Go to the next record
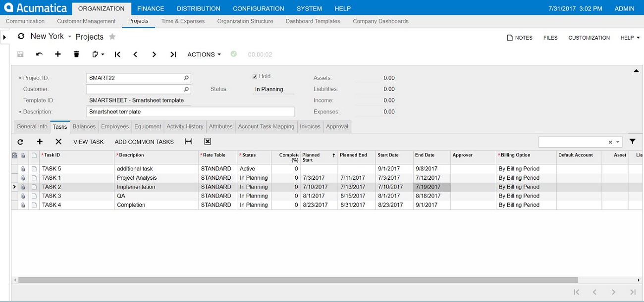The image size is (644, 302). (154, 54)
